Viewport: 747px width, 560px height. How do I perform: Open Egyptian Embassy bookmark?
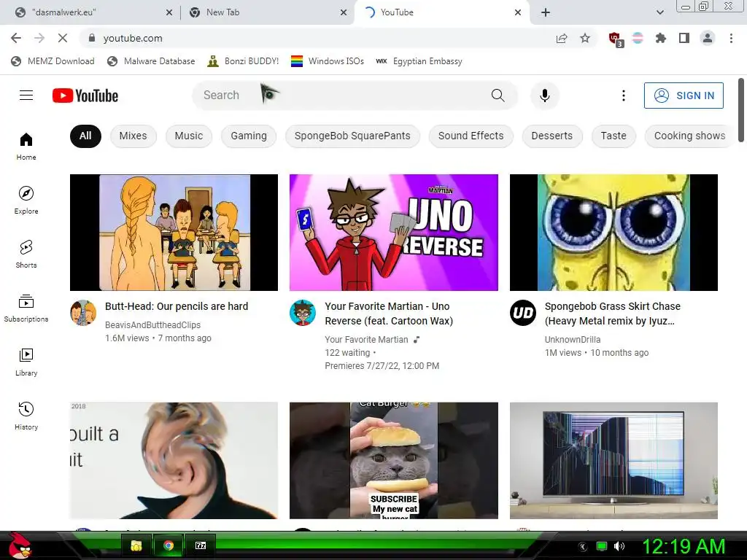pos(419,61)
